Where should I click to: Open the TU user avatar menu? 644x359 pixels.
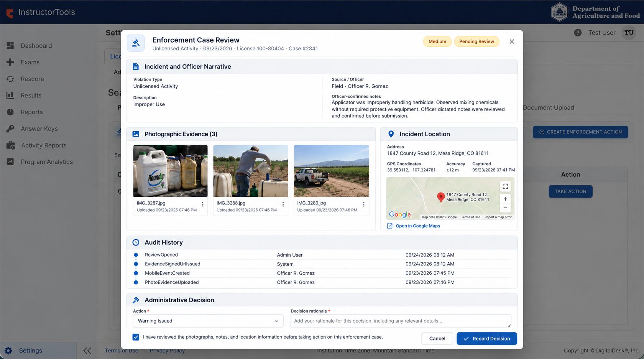point(629,33)
